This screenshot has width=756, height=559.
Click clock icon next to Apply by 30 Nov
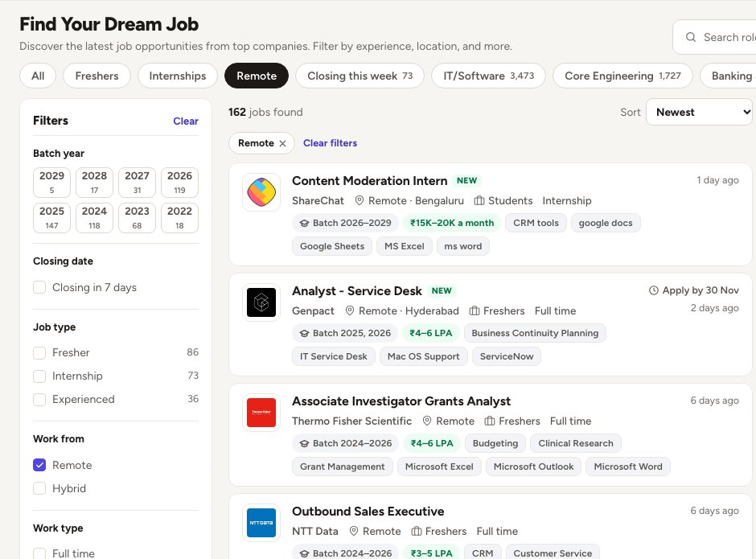click(x=653, y=290)
